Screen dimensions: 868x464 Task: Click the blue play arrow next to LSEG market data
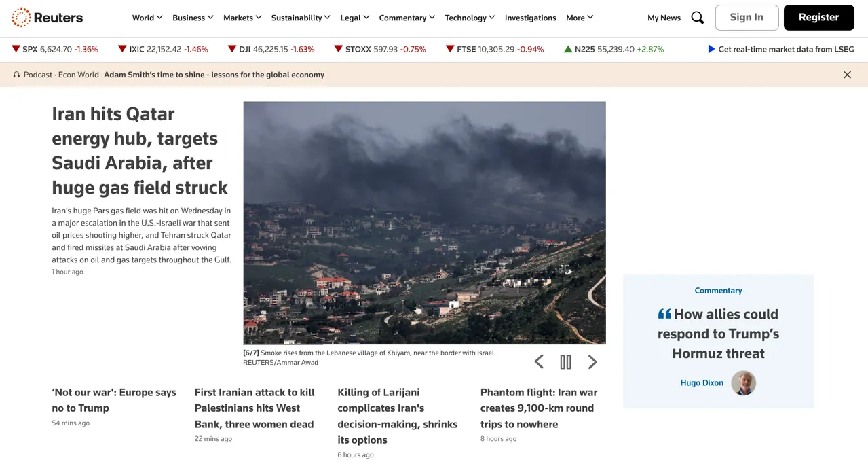pos(711,48)
